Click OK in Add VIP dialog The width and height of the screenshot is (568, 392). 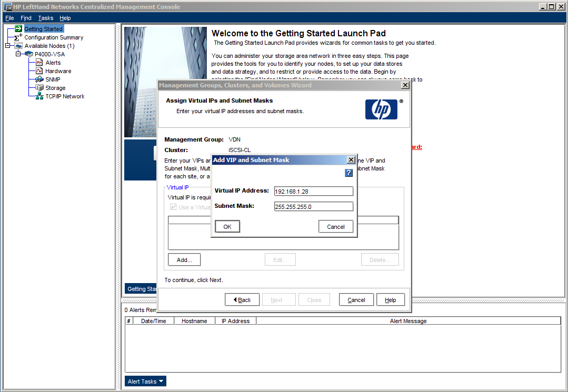(x=227, y=227)
